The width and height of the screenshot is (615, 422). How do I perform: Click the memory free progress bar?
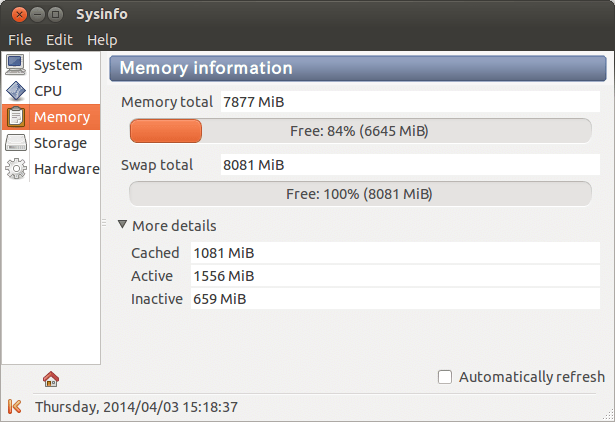[x=360, y=131]
